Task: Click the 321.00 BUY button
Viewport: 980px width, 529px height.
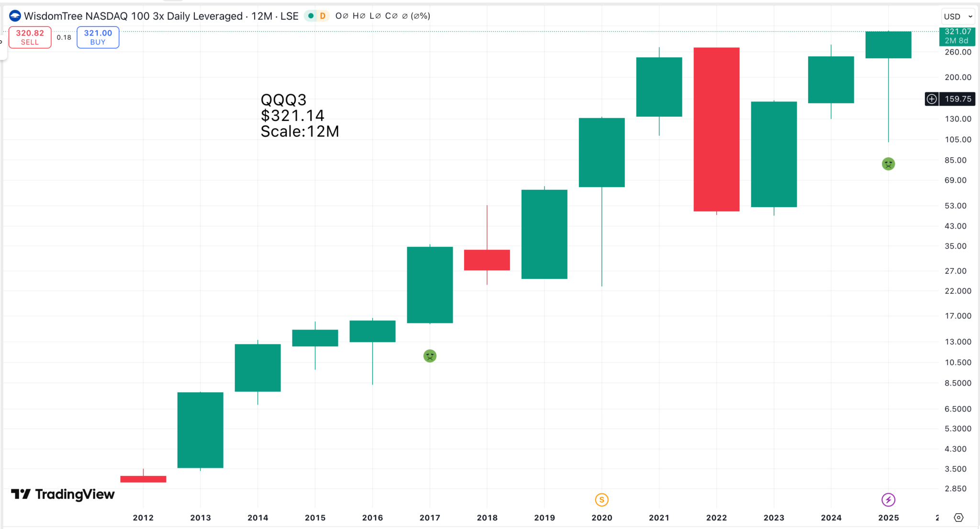Action: point(98,37)
